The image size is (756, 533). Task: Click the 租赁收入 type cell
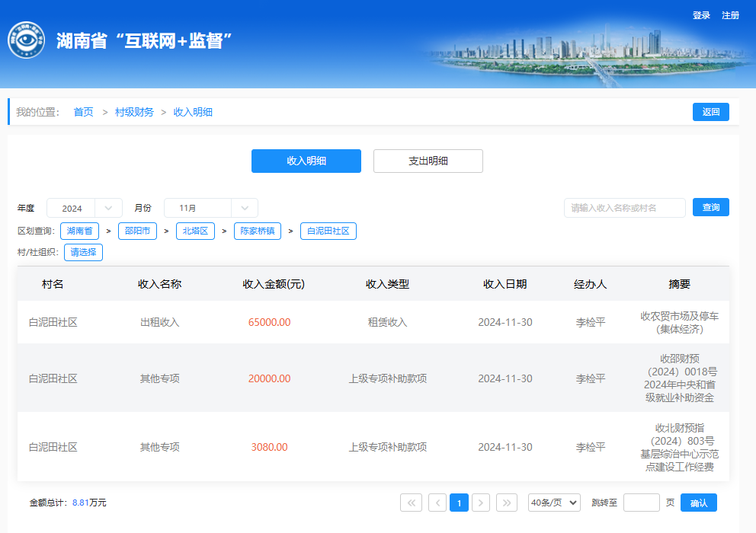coord(387,322)
